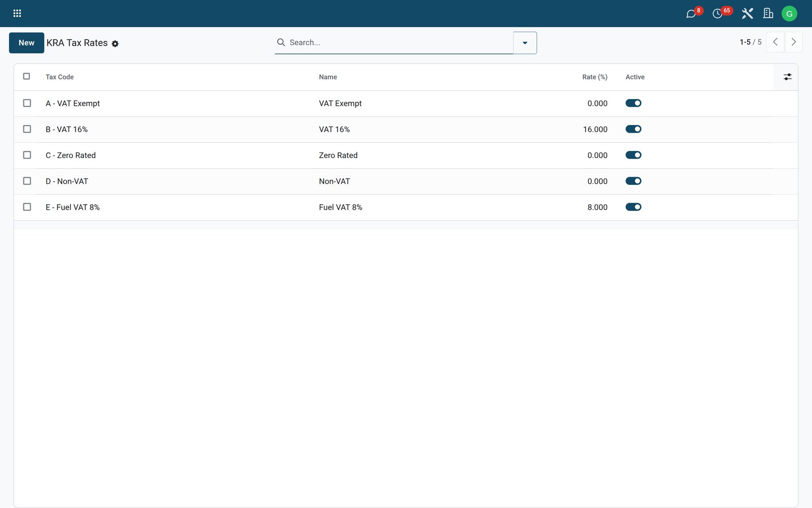Sort by Tax Code column header
Screen dimensions: 812x508
[x=59, y=77]
